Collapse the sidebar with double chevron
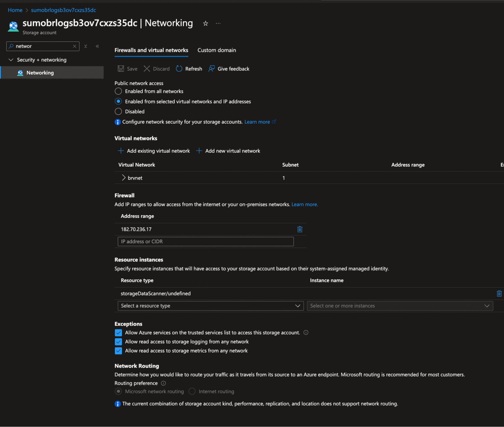Image resolution: width=504 pixels, height=427 pixels. click(x=97, y=46)
